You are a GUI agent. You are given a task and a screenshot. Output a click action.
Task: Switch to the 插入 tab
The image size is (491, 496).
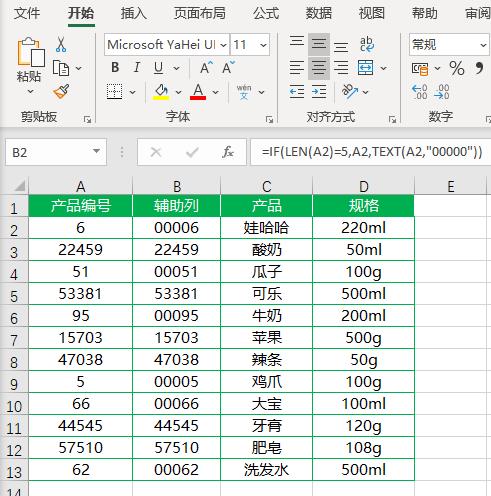click(134, 13)
